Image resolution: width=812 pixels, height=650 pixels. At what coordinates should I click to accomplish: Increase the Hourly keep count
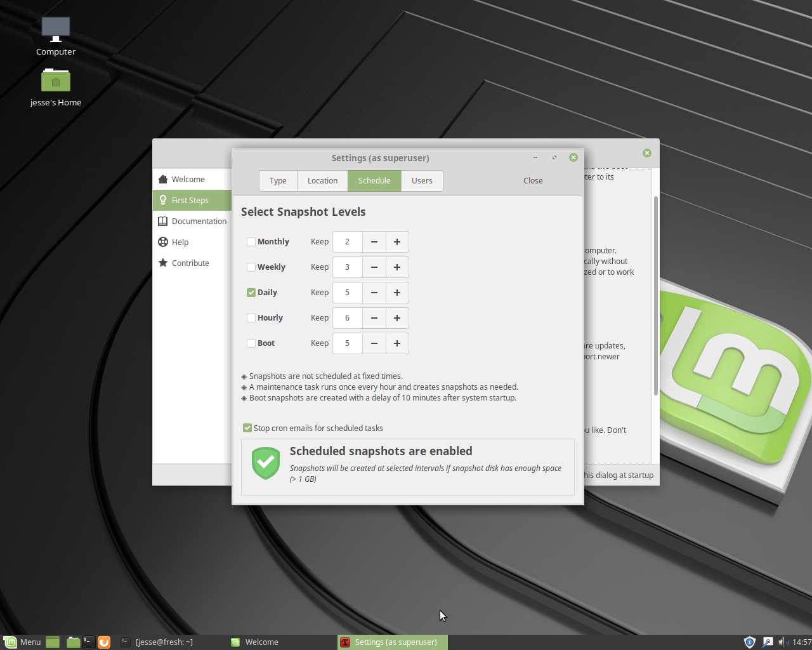point(397,318)
